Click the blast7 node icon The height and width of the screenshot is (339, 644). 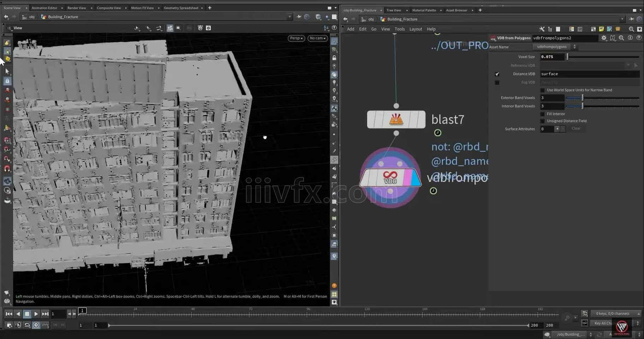tap(396, 119)
